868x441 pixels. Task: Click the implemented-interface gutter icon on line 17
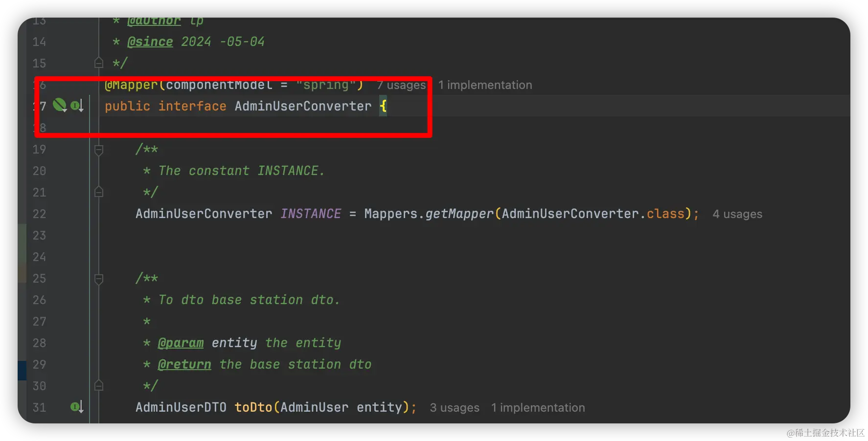click(77, 106)
